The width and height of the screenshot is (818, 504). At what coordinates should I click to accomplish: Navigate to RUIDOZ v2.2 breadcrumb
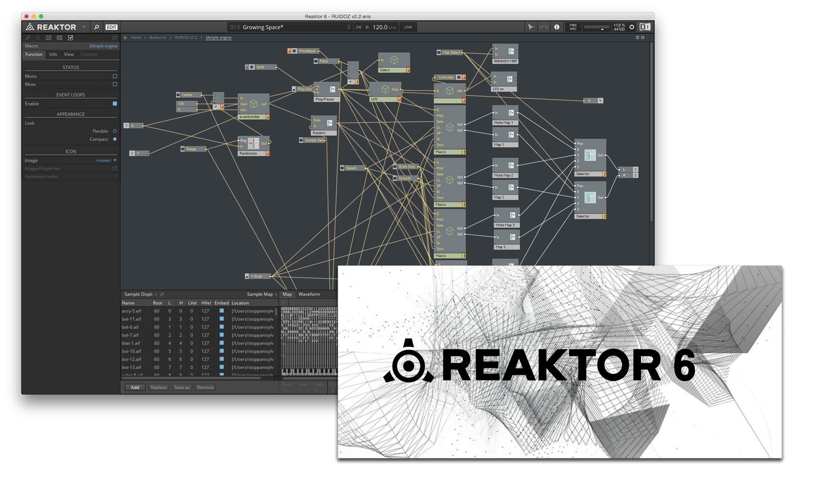point(186,38)
